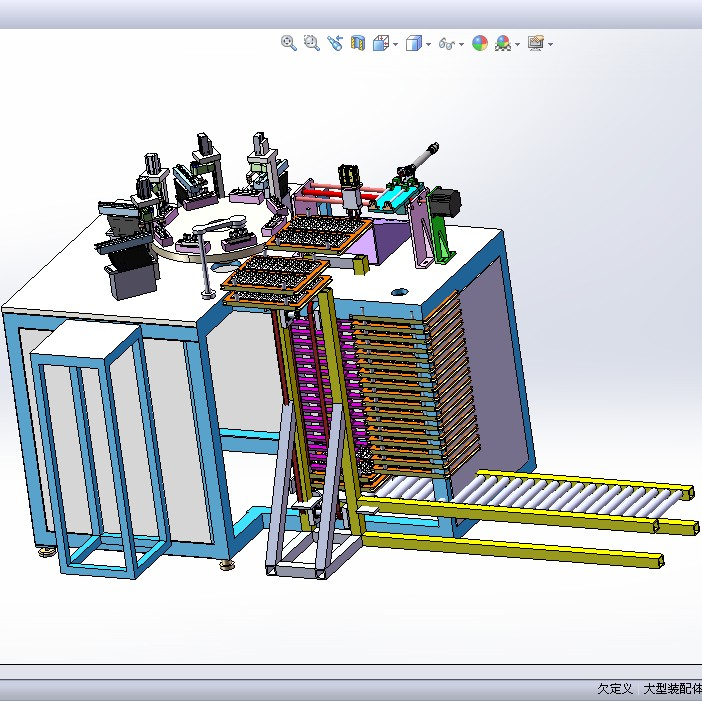The height and width of the screenshot is (701, 702).
Task: Select the roller conveyor in the model
Action: [560, 493]
